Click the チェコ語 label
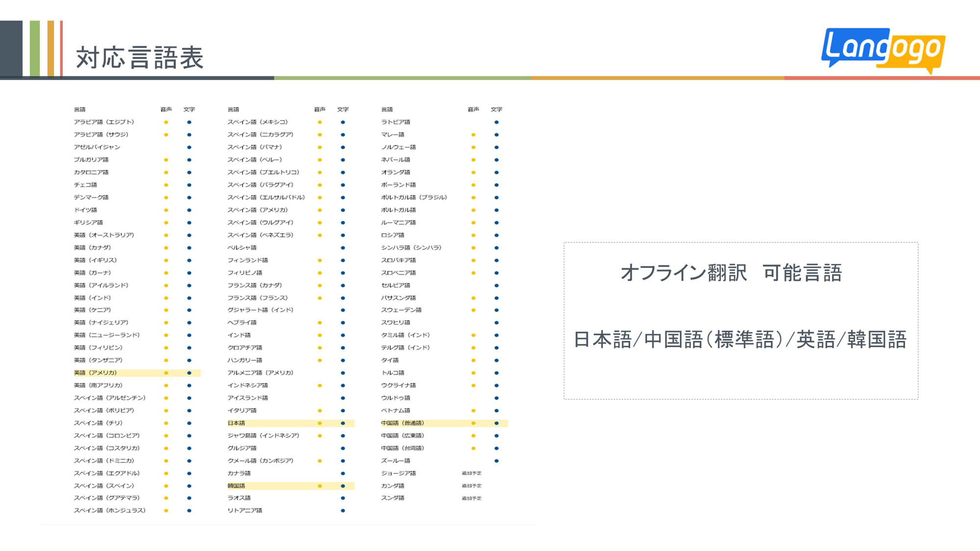The image size is (980, 551). (x=85, y=185)
